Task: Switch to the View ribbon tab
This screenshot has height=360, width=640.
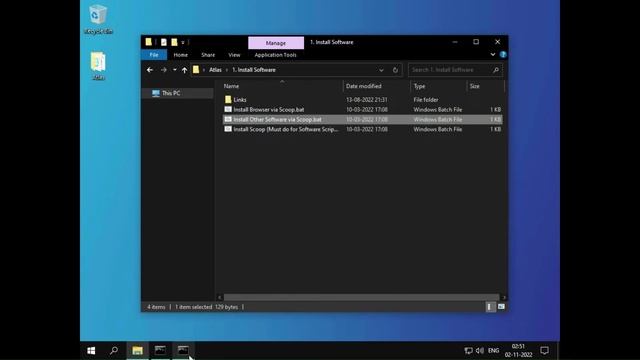Action: (234, 55)
